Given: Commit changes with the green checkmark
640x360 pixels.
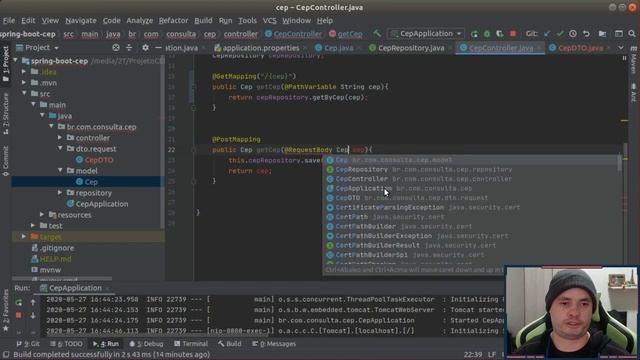Looking at the screenshot, I should (x=560, y=34).
